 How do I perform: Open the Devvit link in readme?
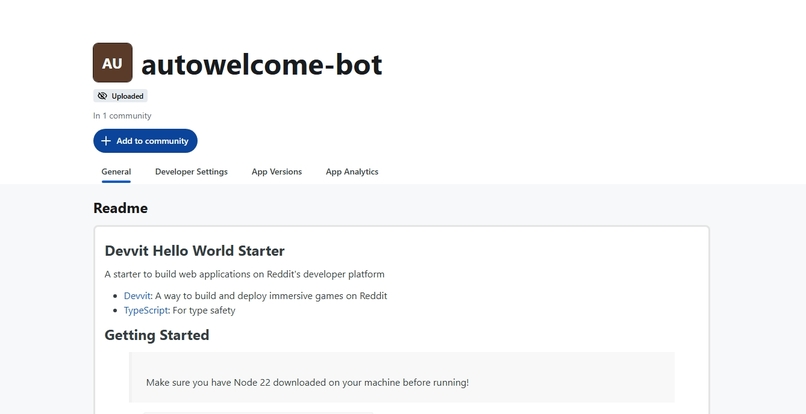pos(137,296)
